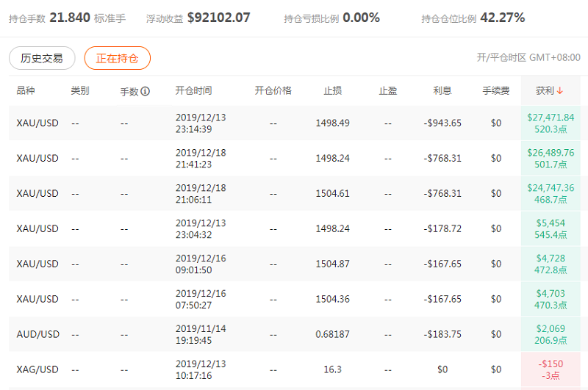Click stop loss value 1504.36

click(333, 300)
